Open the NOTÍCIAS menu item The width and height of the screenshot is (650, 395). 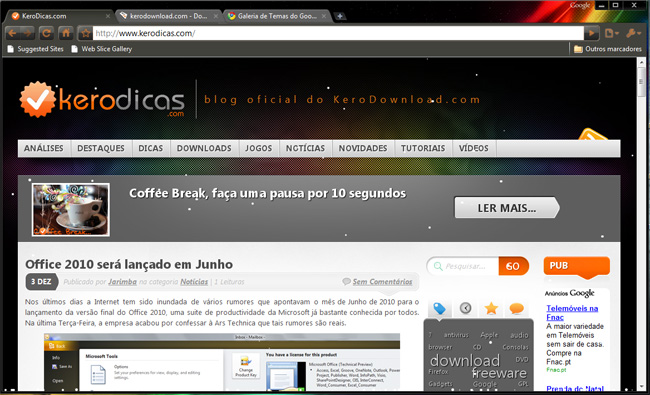click(306, 148)
